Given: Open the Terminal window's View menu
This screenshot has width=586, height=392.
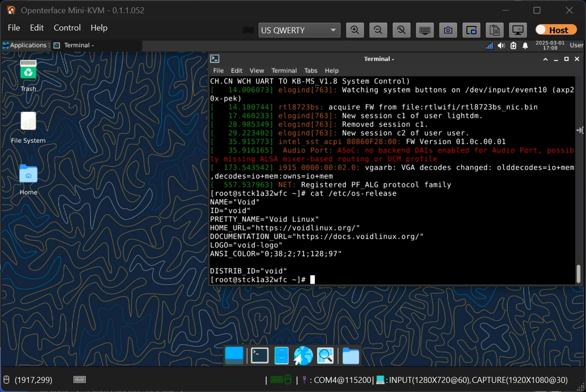Looking at the screenshot, I should [x=257, y=71].
